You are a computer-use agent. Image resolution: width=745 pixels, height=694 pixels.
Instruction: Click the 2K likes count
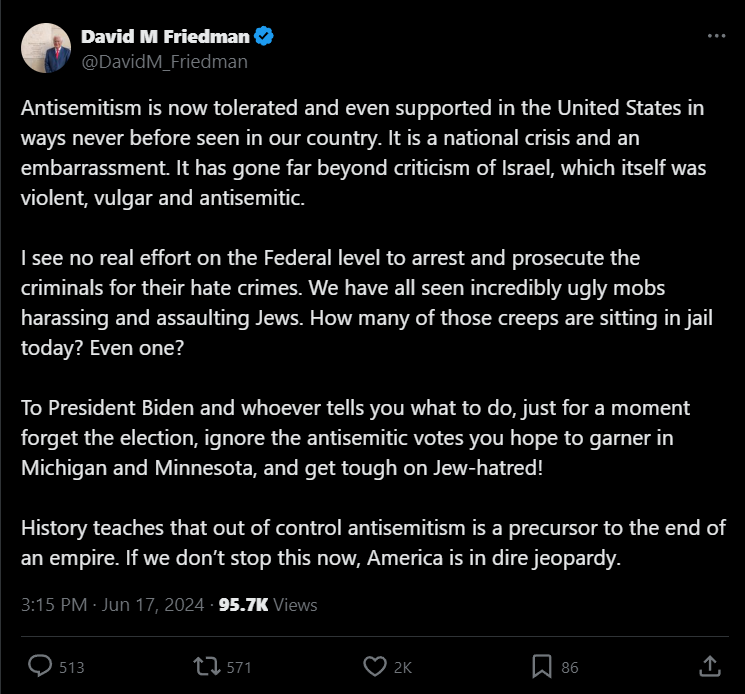point(402,667)
